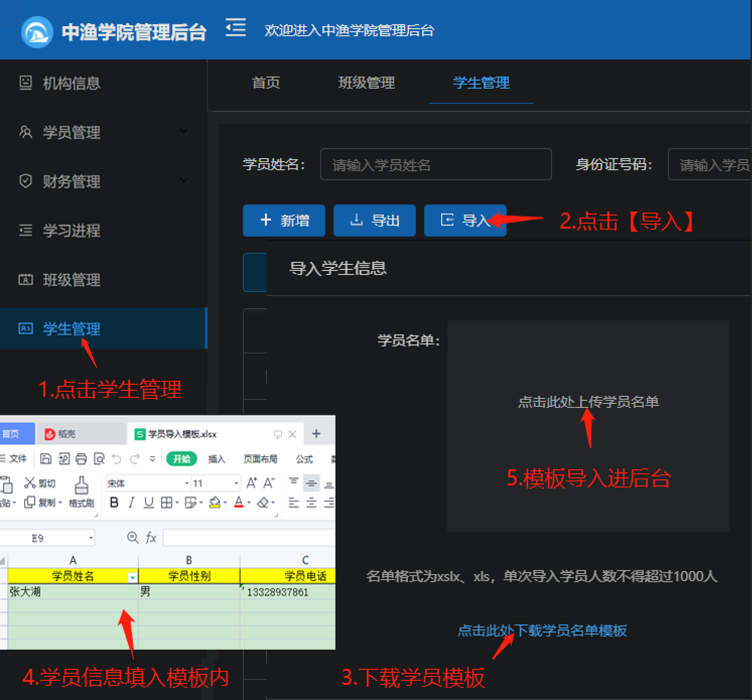The height and width of the screenshot is (700, 752).
Task: Click the red font color icon
Action: point(239,502)
